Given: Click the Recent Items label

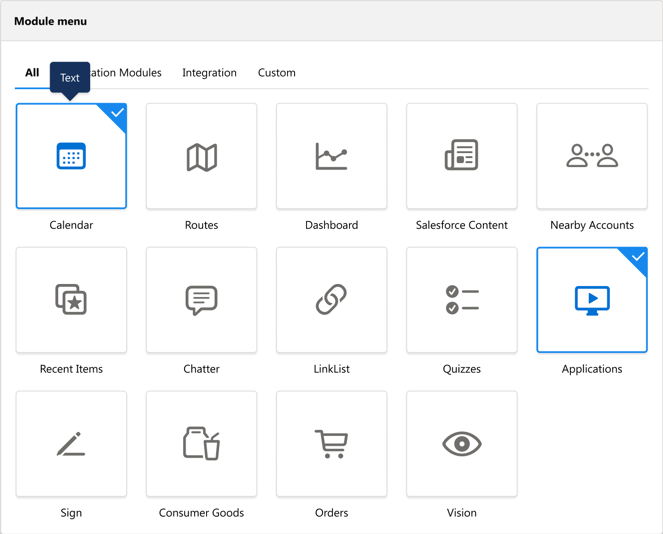Looking at the screenshot, I should (x=71, y=369).
